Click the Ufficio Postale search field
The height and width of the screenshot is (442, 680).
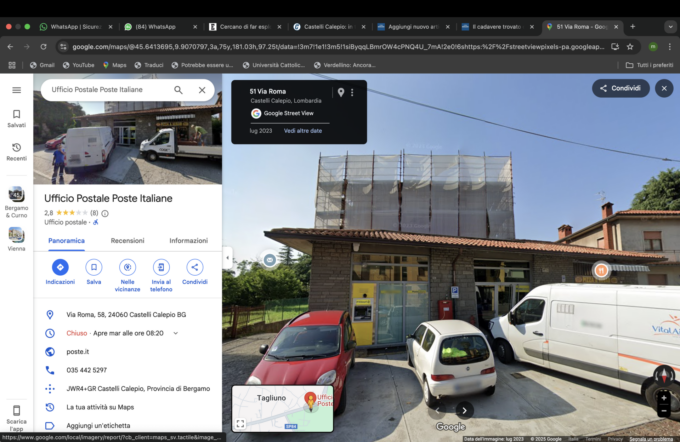[x=107, y=90]
